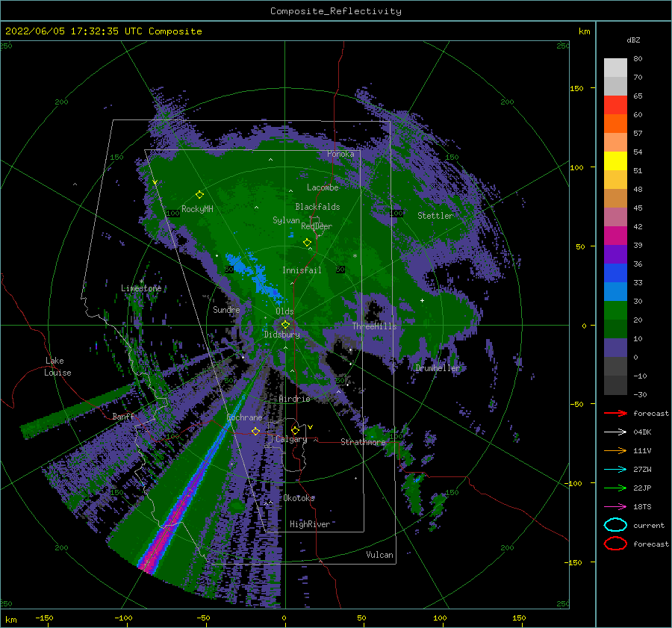Screen dimensions: 672x628
Task: Click the 04DK text in the legend
Action: click(x=642, y=432)
